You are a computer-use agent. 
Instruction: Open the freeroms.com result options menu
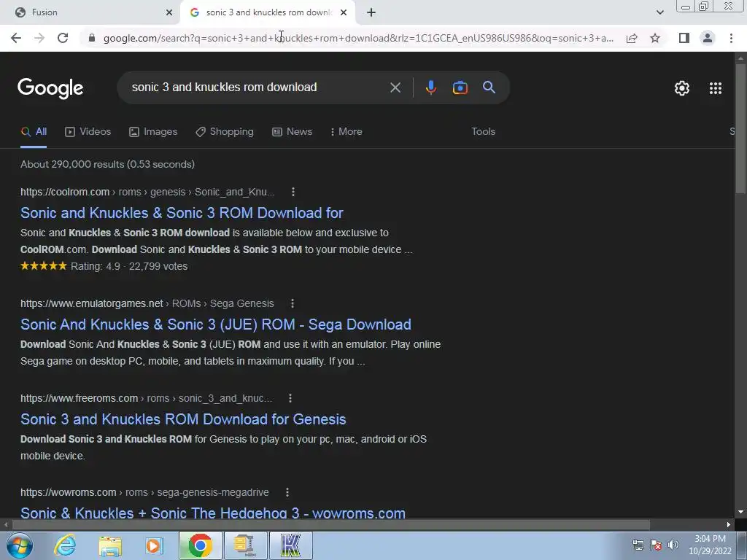[290, 398]
